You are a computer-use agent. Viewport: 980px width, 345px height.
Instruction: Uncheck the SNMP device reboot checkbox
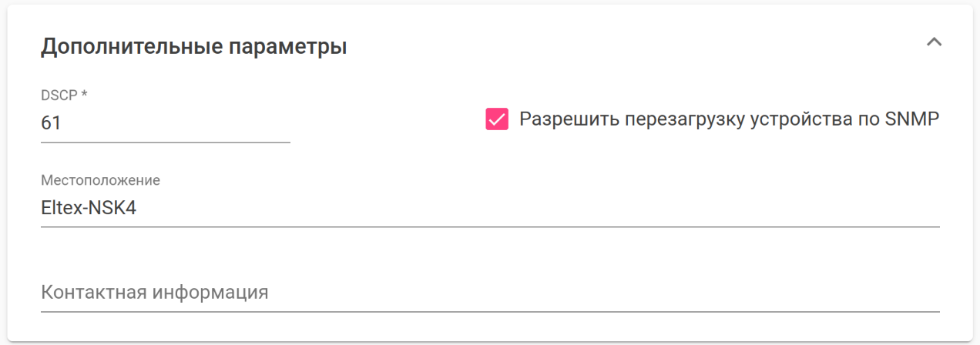tap(497, 119)
